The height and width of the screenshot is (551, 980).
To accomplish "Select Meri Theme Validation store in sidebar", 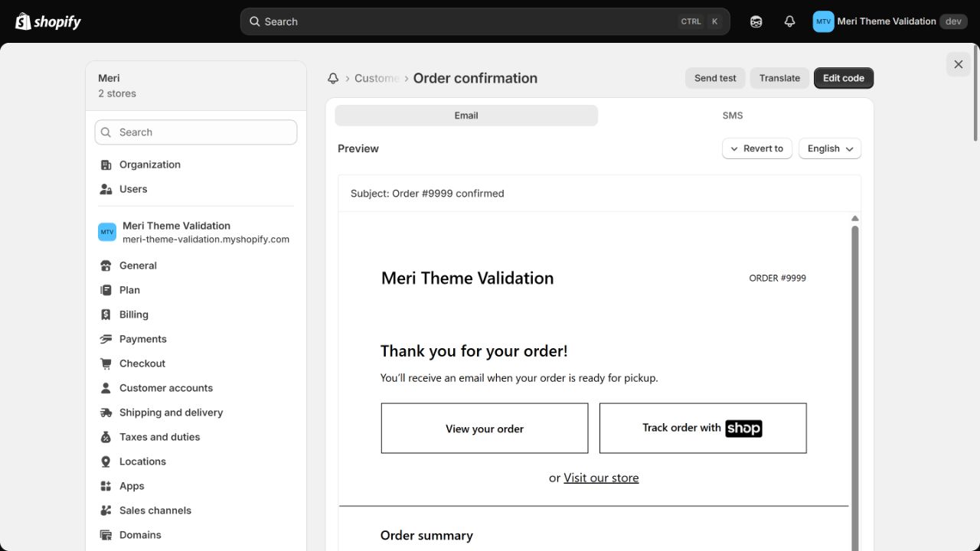I will pos(196,232).
